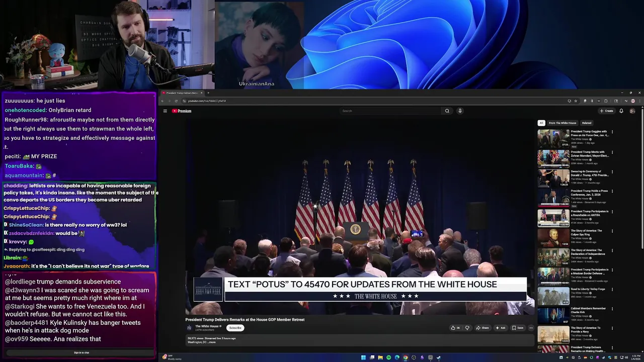Open the YouTube hamburger guide menu
Image resolution: width=644 pixels, height=362 pixels.
pyautogui.click(x=165, y=111)
